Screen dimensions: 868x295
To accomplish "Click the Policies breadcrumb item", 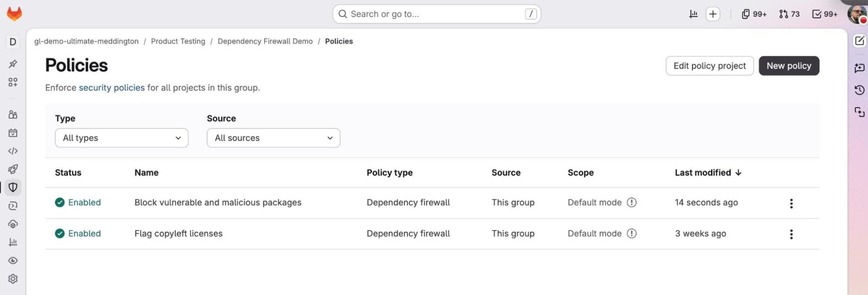I will click(339, 41).
